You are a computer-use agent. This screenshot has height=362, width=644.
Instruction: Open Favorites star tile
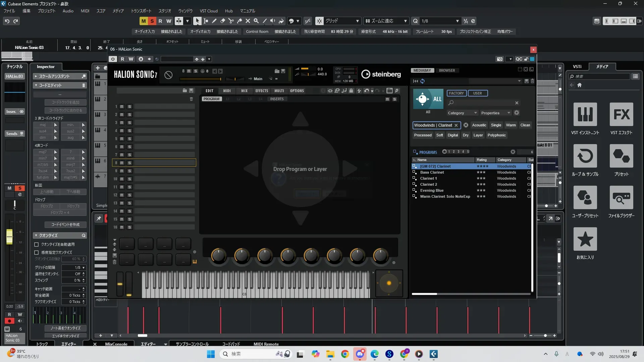(585, 239)
